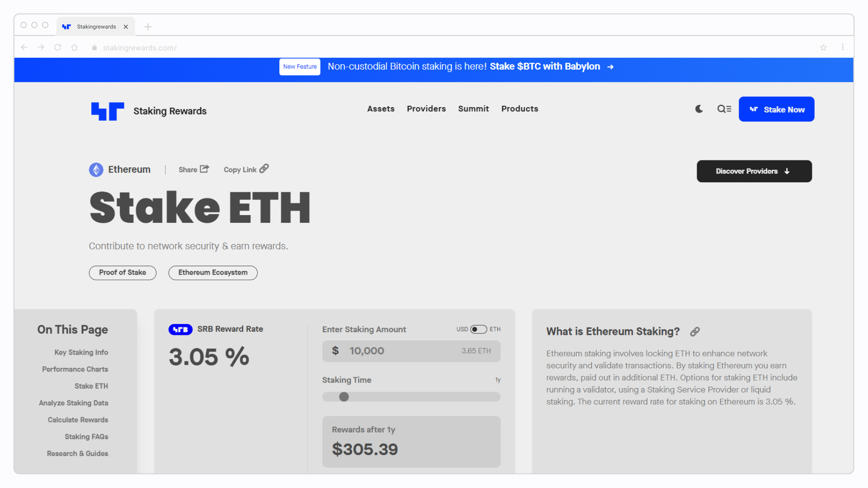Click the Stake Now button
The image size is (868, 488).
pyautogui.click(x=777, y=109)
